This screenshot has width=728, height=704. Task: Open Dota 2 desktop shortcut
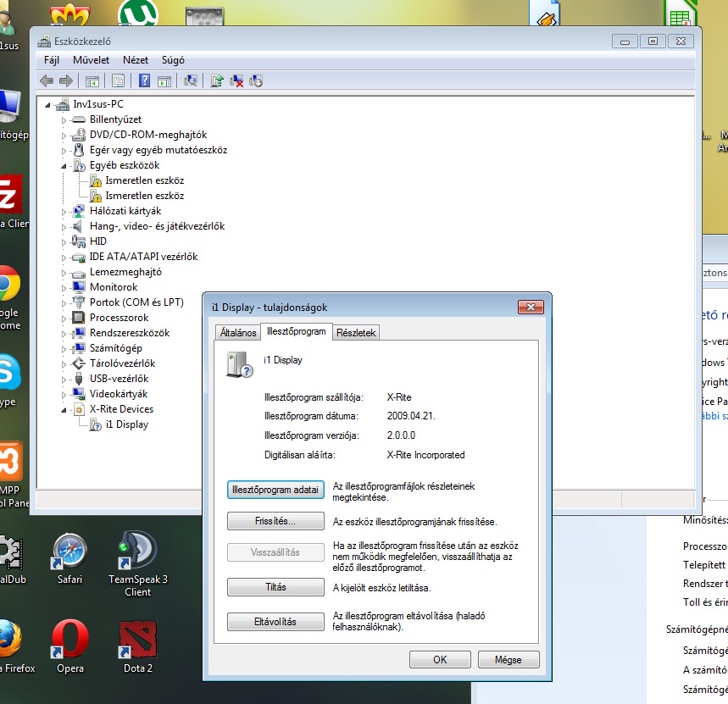click(x=138, y=647)
